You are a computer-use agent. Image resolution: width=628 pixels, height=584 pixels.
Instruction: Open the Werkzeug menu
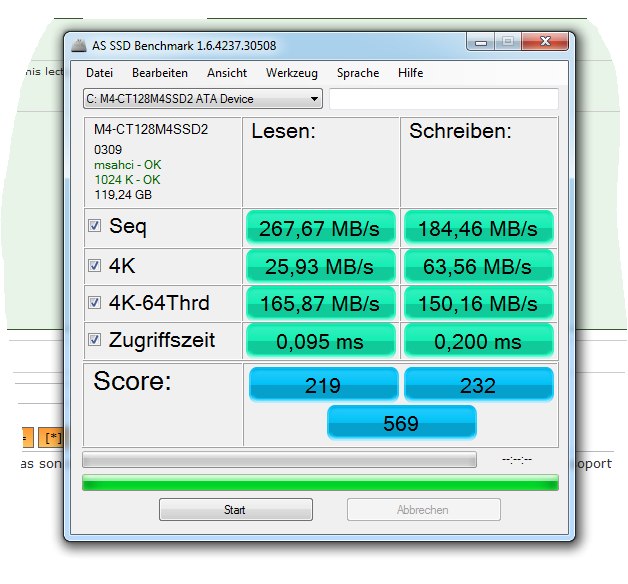292,73
